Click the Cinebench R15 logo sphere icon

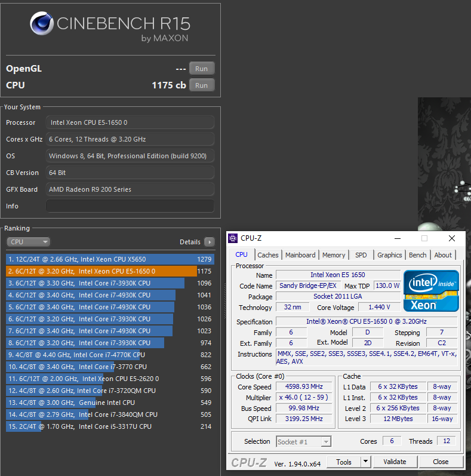[41, 25]
